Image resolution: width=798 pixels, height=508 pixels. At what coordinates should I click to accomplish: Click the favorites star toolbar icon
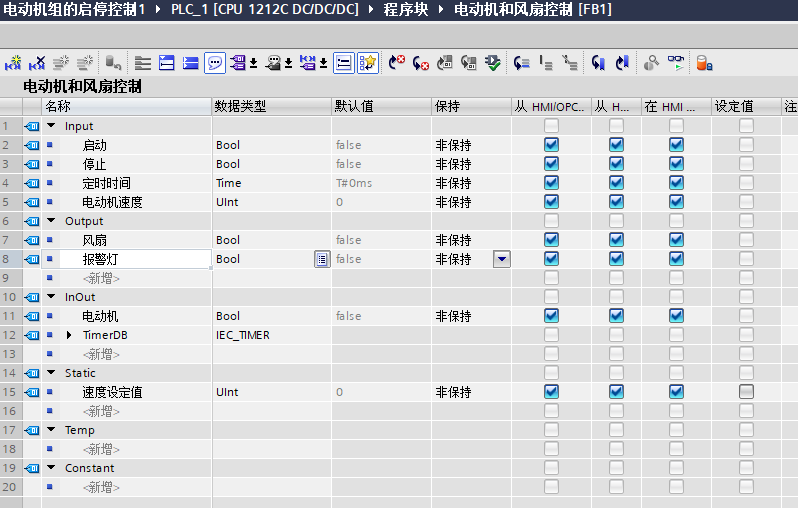(368, 63)
